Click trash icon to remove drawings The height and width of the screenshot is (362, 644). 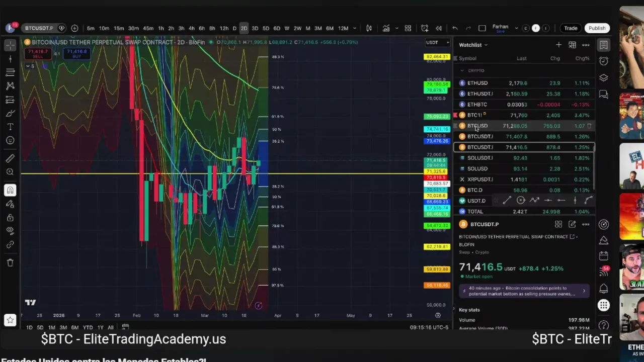point(10,262)
